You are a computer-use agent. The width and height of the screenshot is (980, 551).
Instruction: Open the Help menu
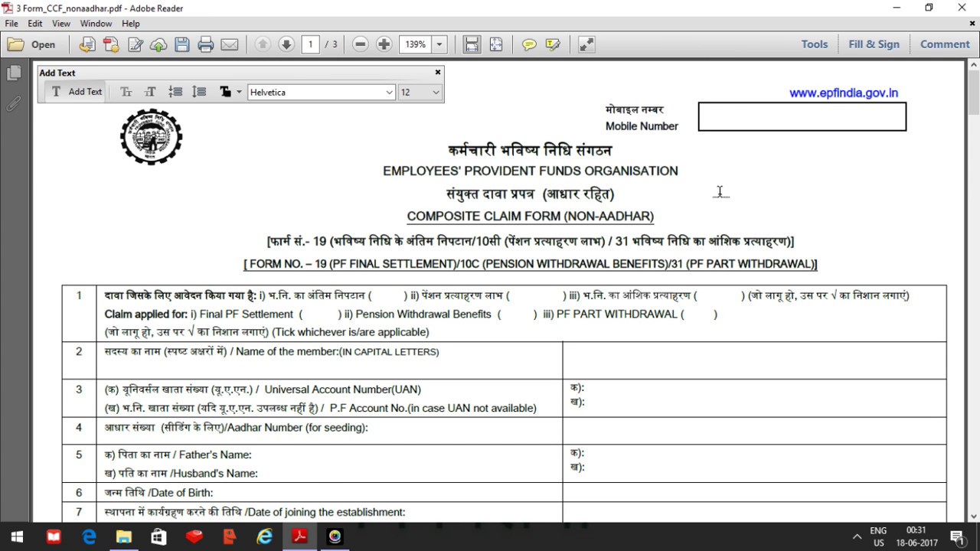(130, 24)
